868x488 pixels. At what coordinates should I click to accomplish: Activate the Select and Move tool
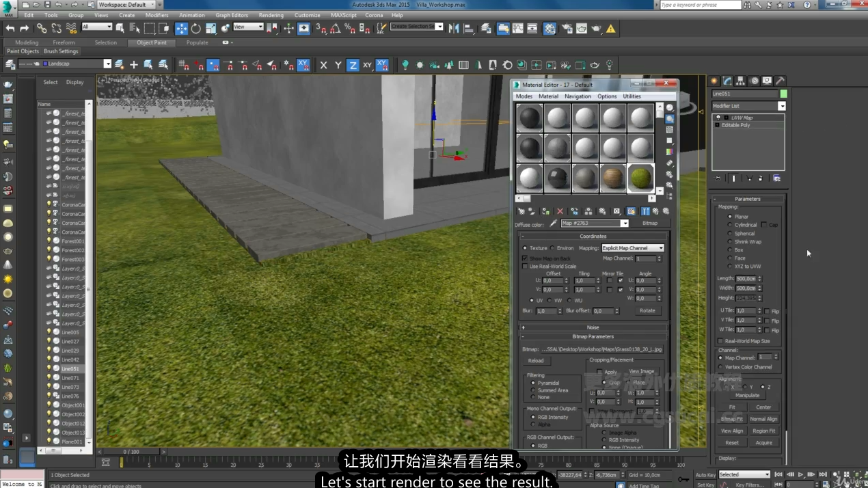[181, 28]
